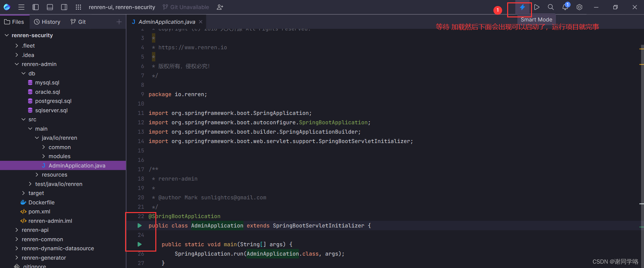Click the renren-ui, renren-security workspace title
This screenshot has height=268, width=644.
click(x=122, y=7)
